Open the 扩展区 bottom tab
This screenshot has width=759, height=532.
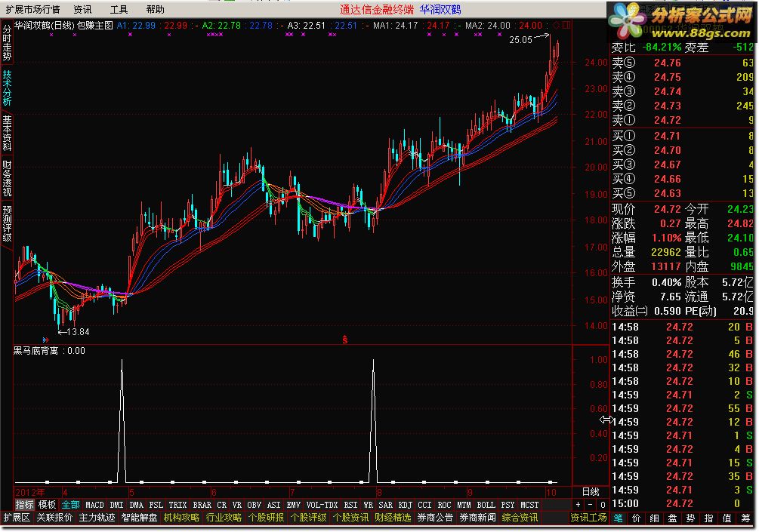(17, 518)
